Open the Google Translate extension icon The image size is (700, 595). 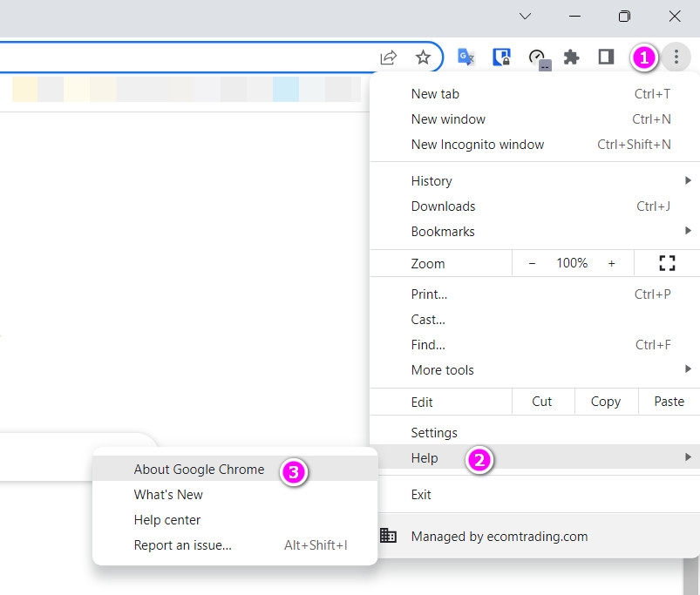click(x=466, y=57)
